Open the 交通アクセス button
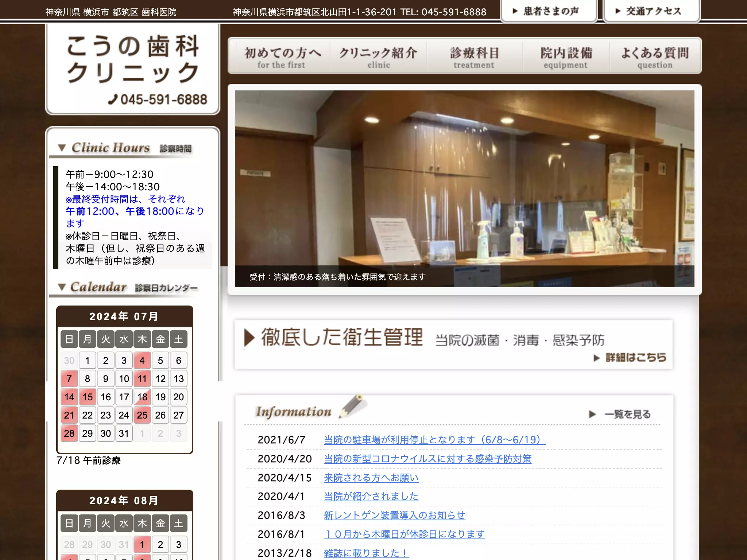The height and width of the screenshot is (560, 747). (652, 11)
